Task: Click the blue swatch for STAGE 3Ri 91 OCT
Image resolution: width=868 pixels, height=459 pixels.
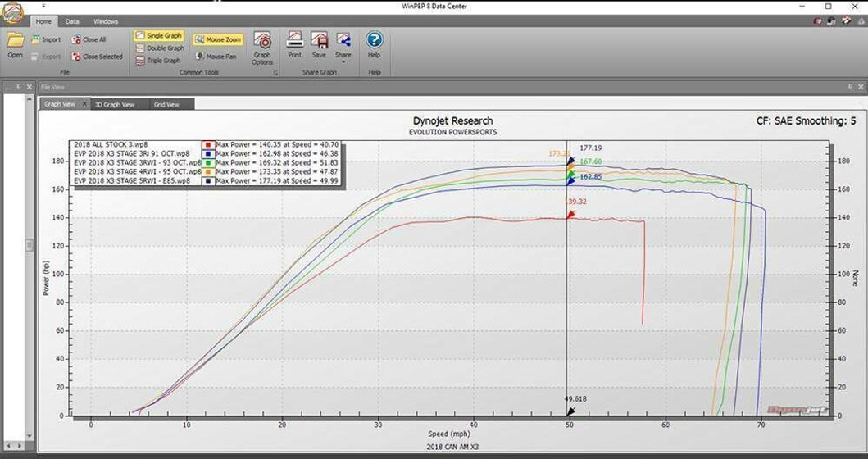Action: coord(209,153)
